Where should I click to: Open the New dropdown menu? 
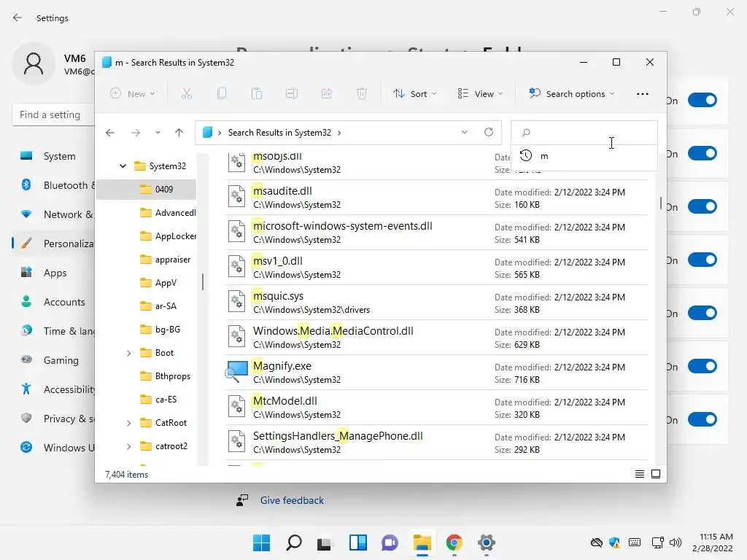(x=133, y=94)
